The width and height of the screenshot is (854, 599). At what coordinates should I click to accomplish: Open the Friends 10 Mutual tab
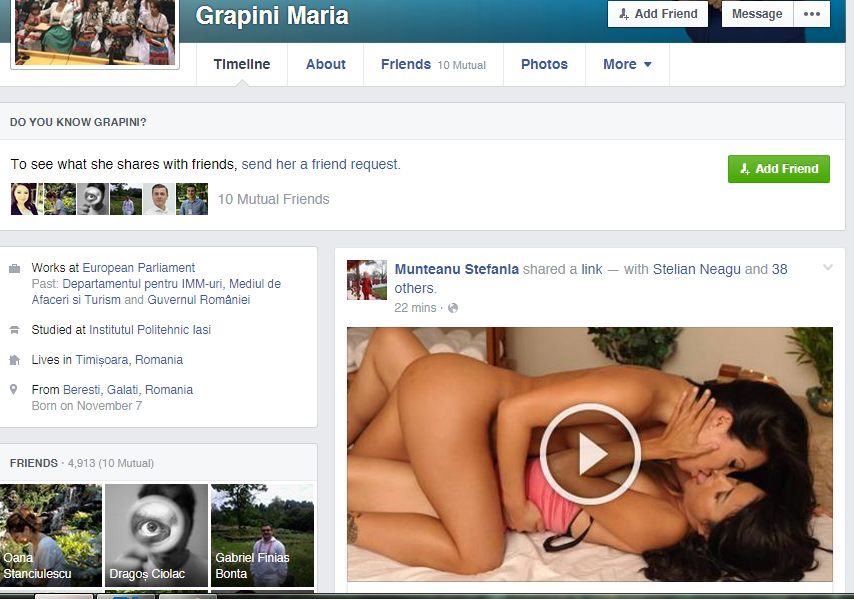(434, 64)
